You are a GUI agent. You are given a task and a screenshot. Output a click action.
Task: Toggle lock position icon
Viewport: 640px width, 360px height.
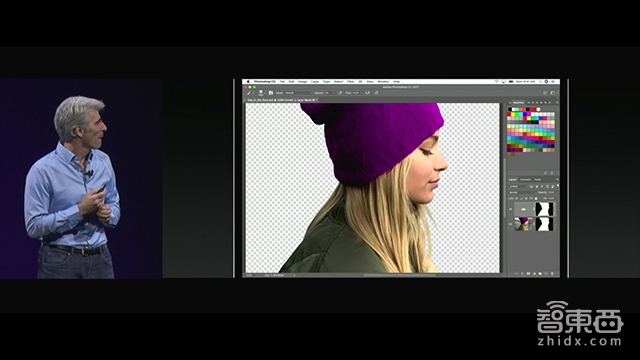[526, 198]
